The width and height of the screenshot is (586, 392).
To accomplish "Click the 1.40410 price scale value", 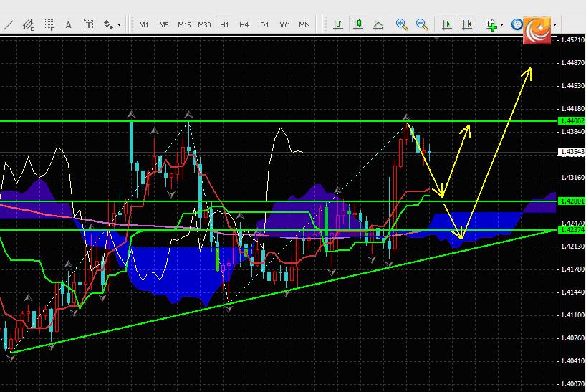I will coord(572,361).
